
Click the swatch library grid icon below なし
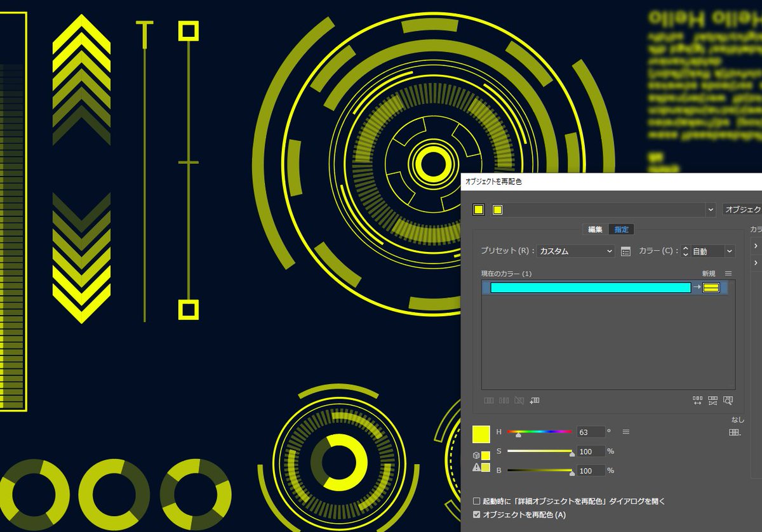click(x=735, y=432)
